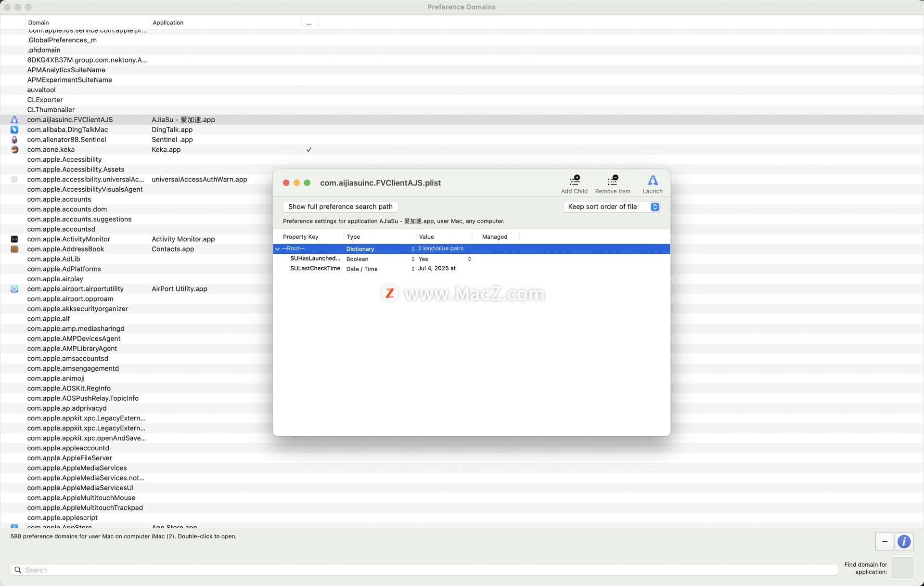
Task: Click the ellipsis column header
Action: [309, 23]
